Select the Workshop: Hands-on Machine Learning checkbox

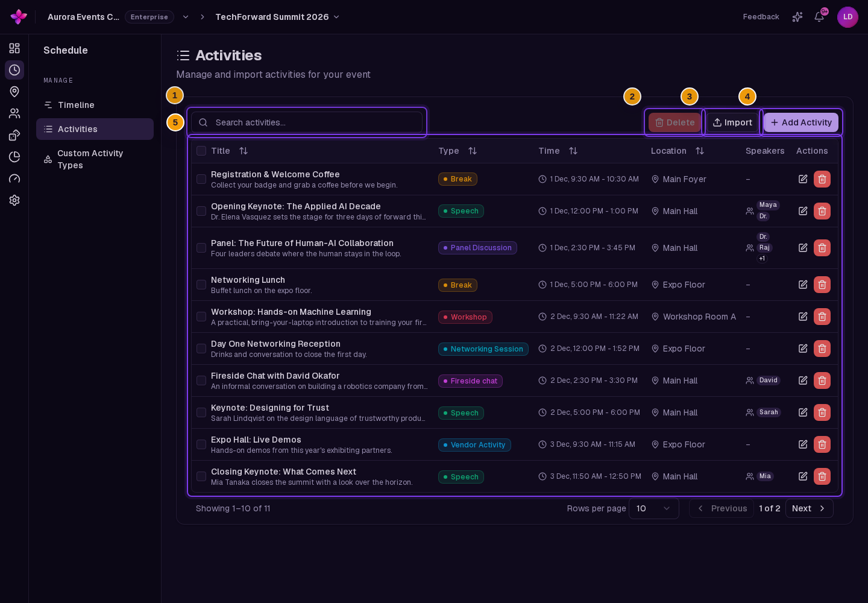tap(201, 317)
